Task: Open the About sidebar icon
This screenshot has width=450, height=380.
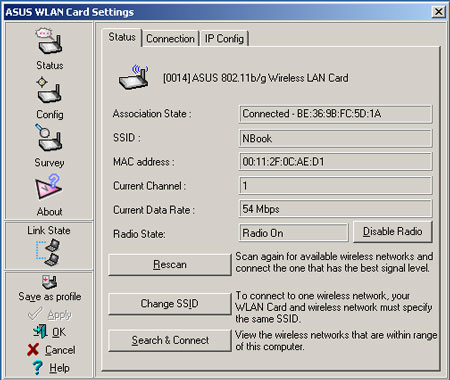Action: tap(49, 187)
